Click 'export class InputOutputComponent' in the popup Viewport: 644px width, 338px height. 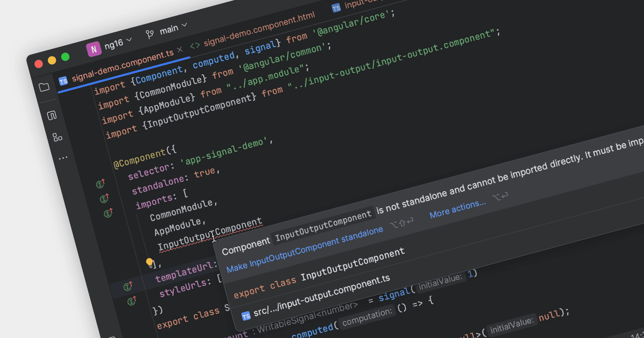pyautogui.click(x=319, y=273)
